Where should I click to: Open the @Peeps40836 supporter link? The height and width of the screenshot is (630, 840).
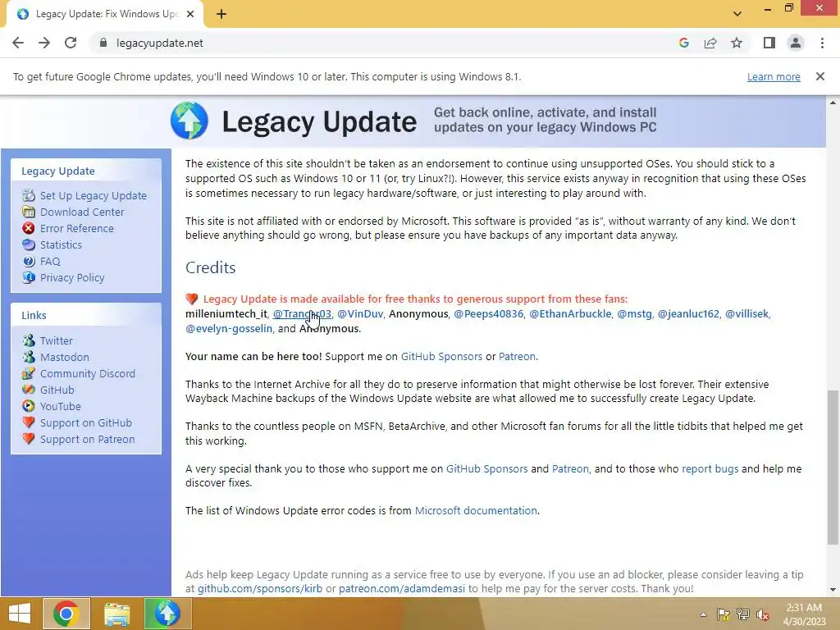(x=489, y=314)
